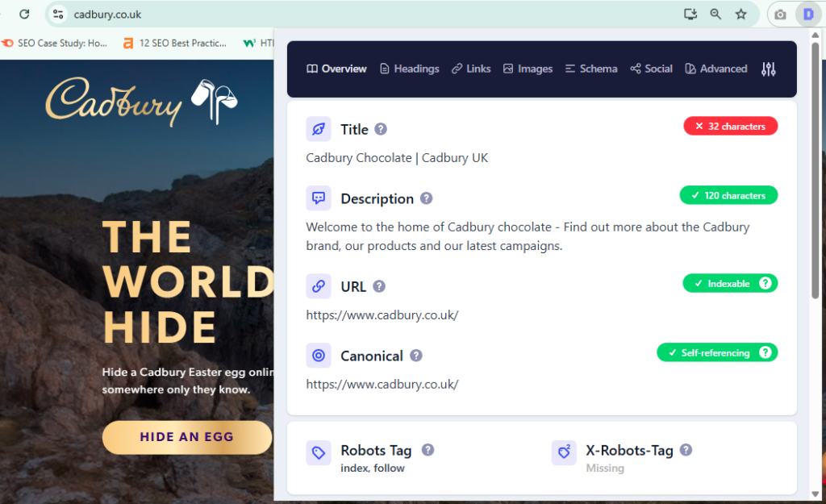Click the URL chain link icon

pos(319,286)
